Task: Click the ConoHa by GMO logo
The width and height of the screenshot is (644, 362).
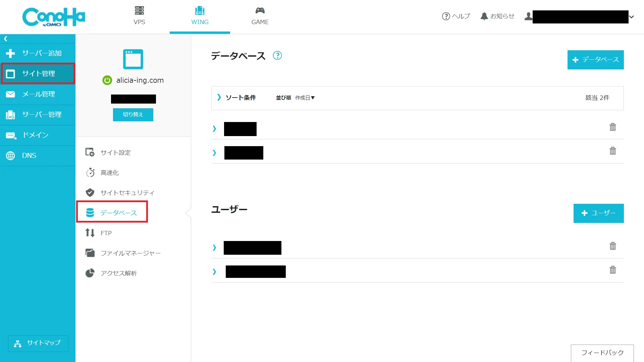Action: (54, 17)
